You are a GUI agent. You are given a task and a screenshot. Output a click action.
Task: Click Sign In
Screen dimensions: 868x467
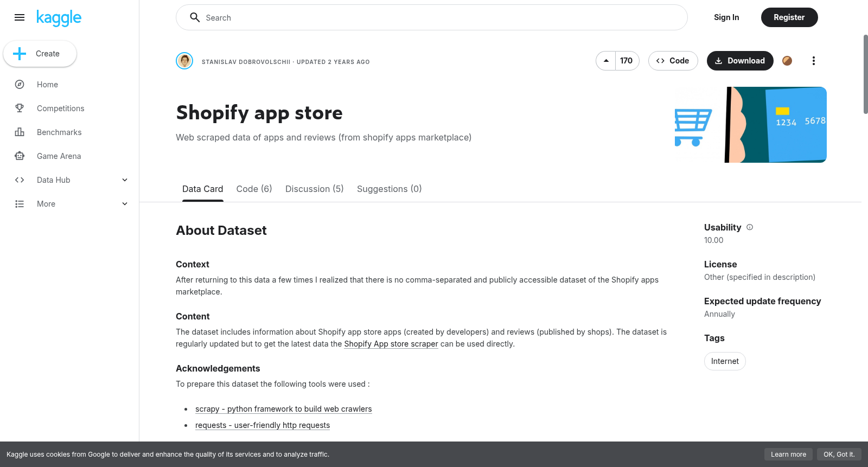[726, 17]
